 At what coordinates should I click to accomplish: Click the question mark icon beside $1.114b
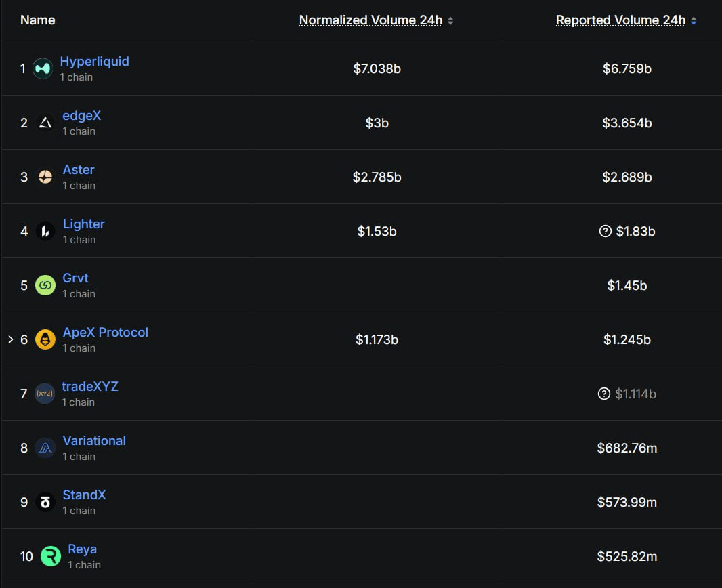tap(604, 394)
